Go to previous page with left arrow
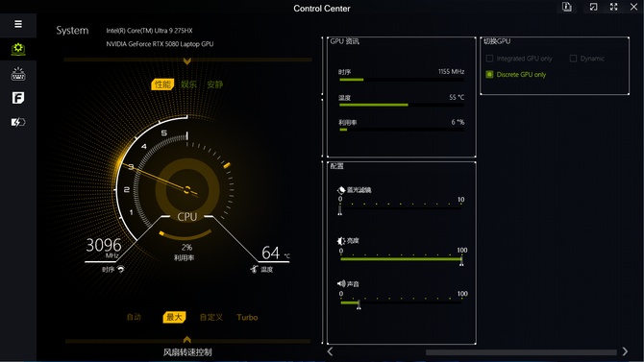Screen dimensions: 644x362 [331, 351]
